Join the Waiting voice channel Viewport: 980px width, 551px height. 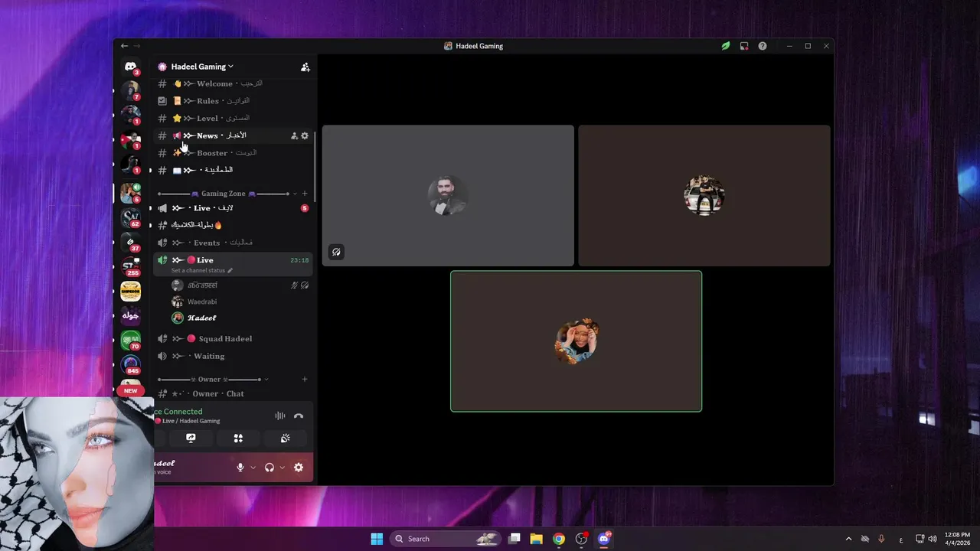[234, 356]
